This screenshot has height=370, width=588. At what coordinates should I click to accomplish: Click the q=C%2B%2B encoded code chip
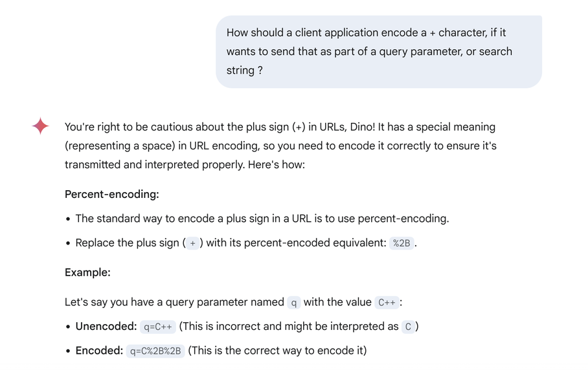[x=155, y=351]
